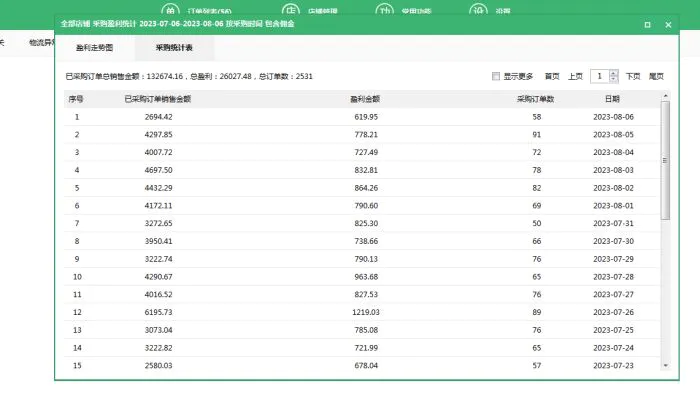Image resolution: width=700 pixels, height=394 pixels.
Task: Select the sales amount 3272.65
Action: (x=158, y=224)
